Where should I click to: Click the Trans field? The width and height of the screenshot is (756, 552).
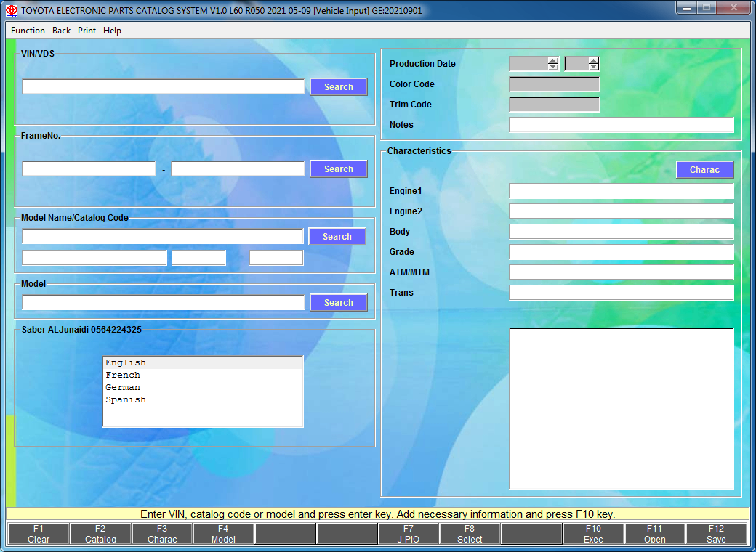pos(622,293)
